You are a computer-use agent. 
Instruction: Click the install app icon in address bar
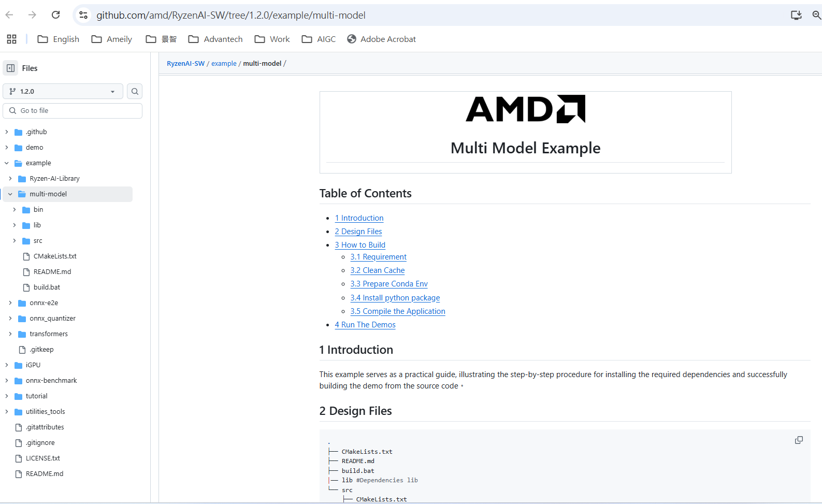(796, 15)
